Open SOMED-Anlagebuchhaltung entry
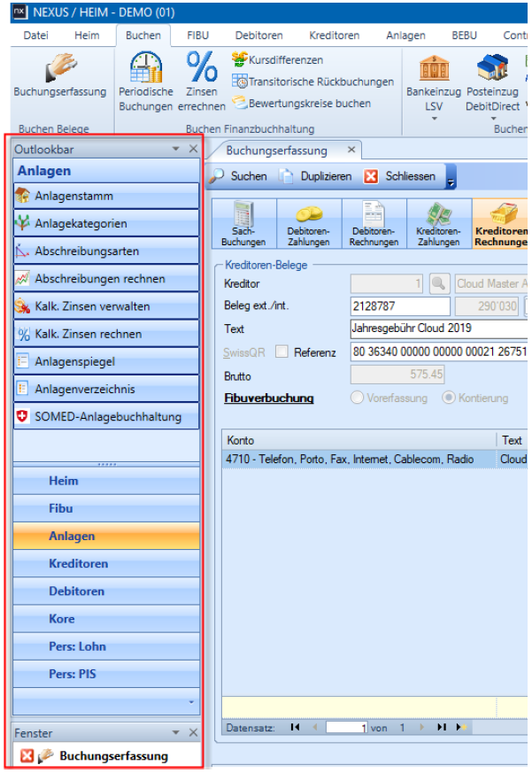This screenshot has width=532, height=773. pyautogui.click(x=106, y=416)
